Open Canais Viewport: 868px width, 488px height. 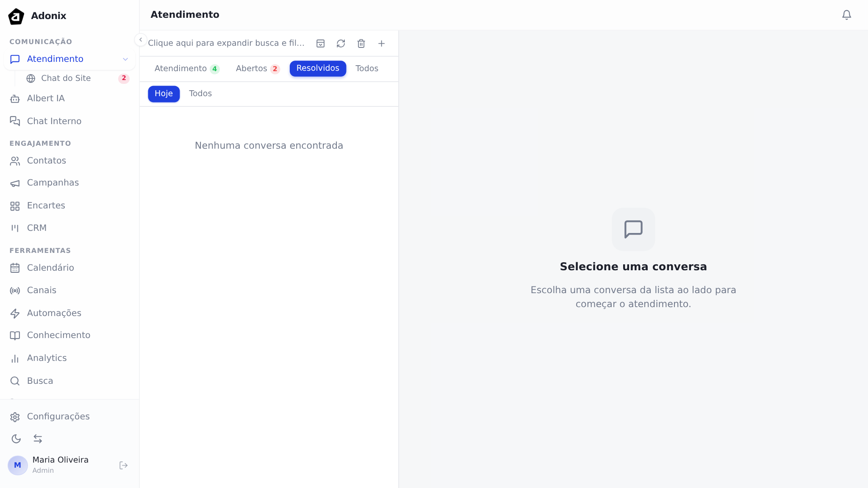click(69, 290)
